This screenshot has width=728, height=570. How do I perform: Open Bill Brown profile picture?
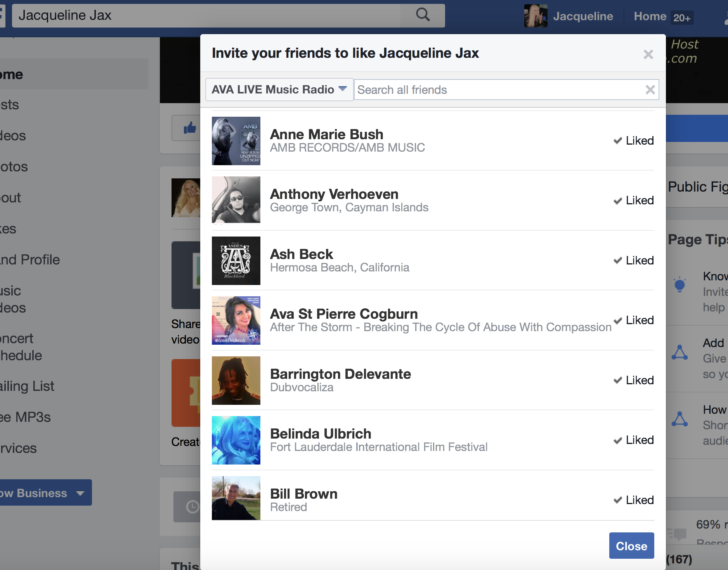coord(236,498)
